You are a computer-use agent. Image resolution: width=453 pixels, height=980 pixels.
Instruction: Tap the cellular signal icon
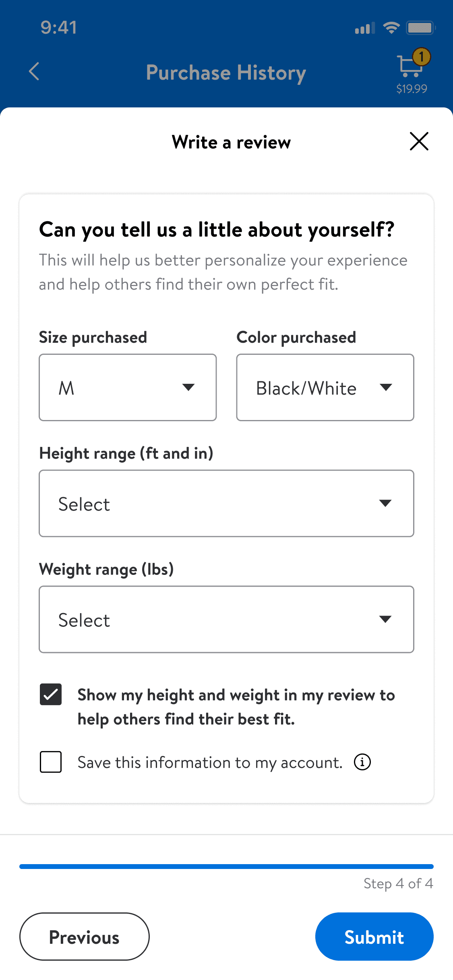pos(364,28)
